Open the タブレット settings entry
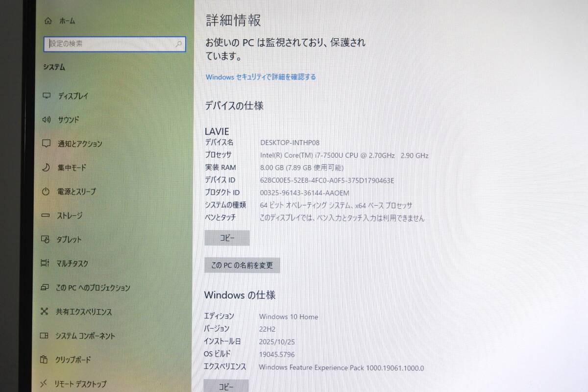 point(69,240)
